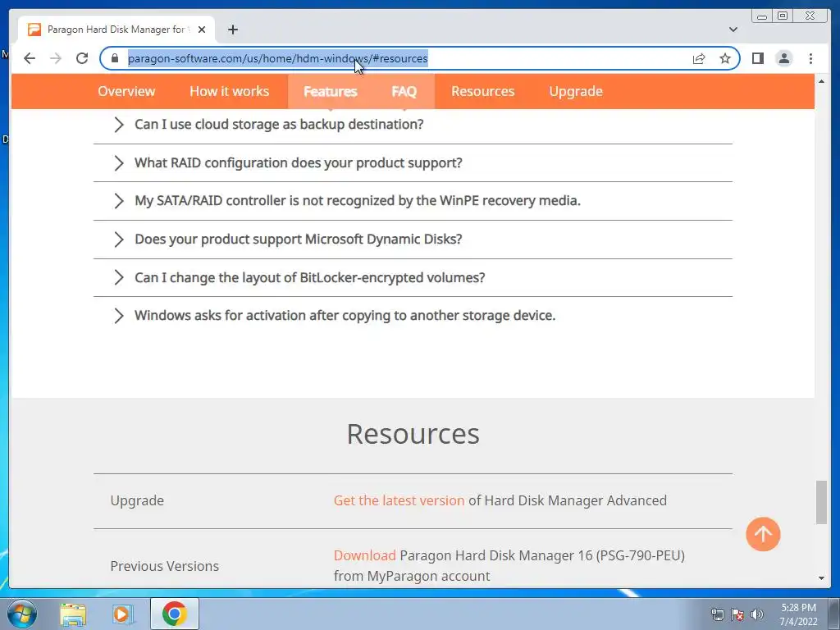Image resolution: width=840 pixels, height=630 pixels.
Task: Click into the address bar URL
Action: (x=277, y=58)
